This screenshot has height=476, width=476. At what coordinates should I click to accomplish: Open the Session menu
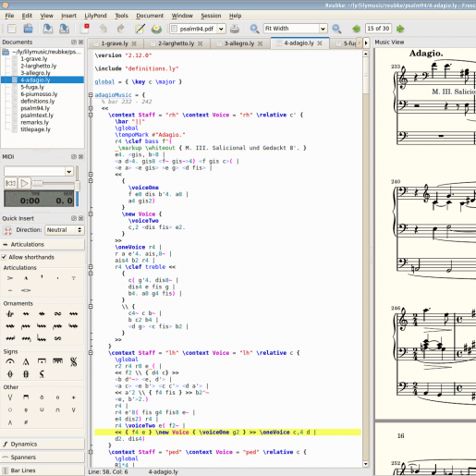point(211,16)
